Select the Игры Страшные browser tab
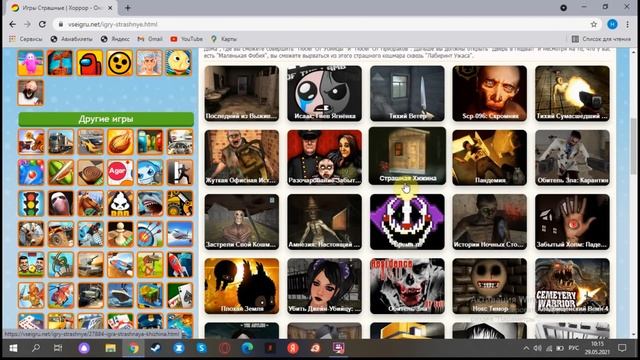Screen dimensions: 640x360 (x=61, y=8)
